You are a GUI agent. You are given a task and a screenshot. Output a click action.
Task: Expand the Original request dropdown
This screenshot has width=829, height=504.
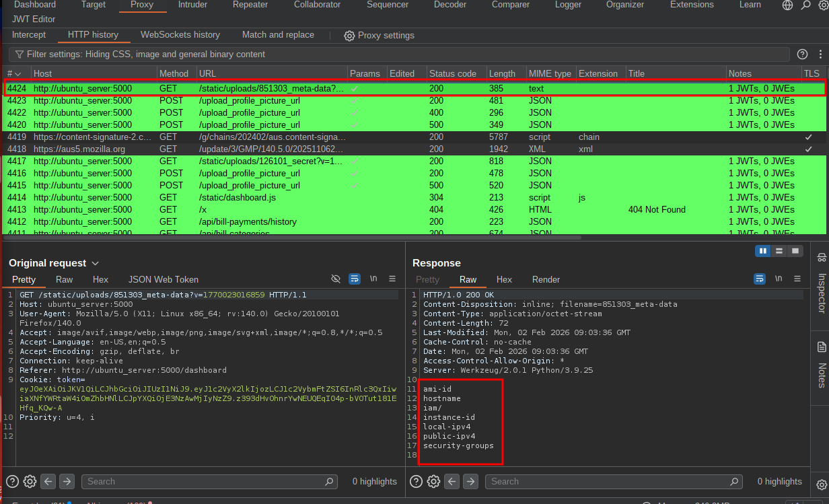(x=96, y=263)
